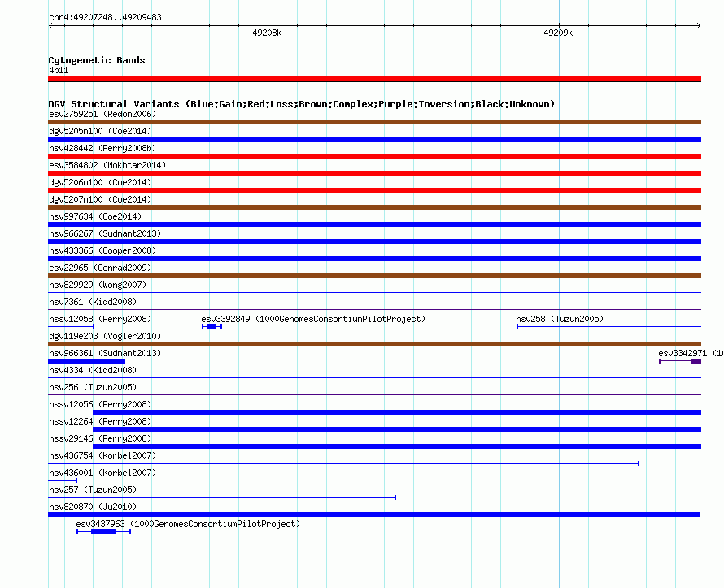Click right arrowhead of the coordinate ruler
The width and height of the screenshot is (724, 588).
699,25
